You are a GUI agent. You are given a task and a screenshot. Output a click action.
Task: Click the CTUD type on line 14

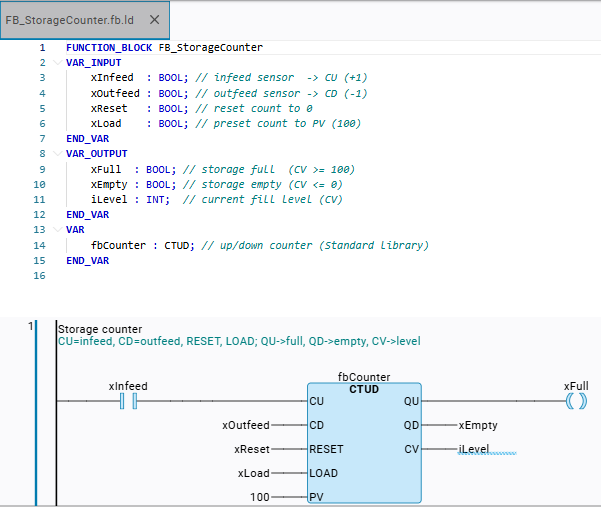pos(176,245)
